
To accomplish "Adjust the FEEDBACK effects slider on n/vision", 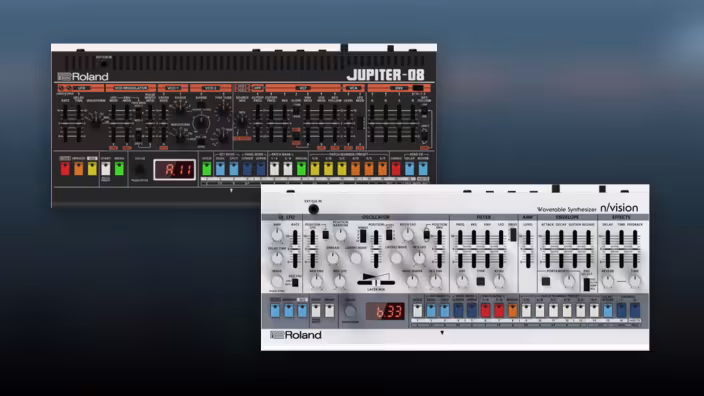I will tap(635, 248).
